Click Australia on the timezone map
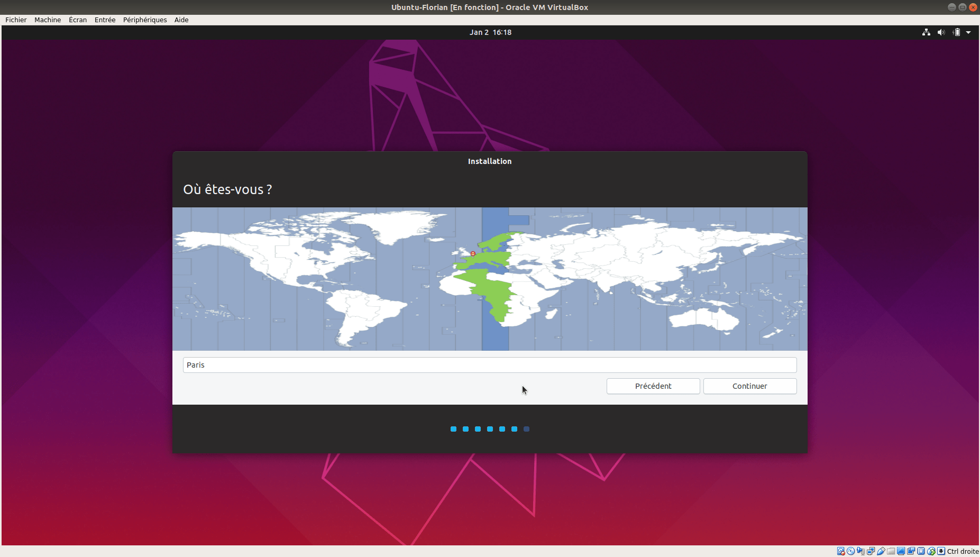 point(703,319)
